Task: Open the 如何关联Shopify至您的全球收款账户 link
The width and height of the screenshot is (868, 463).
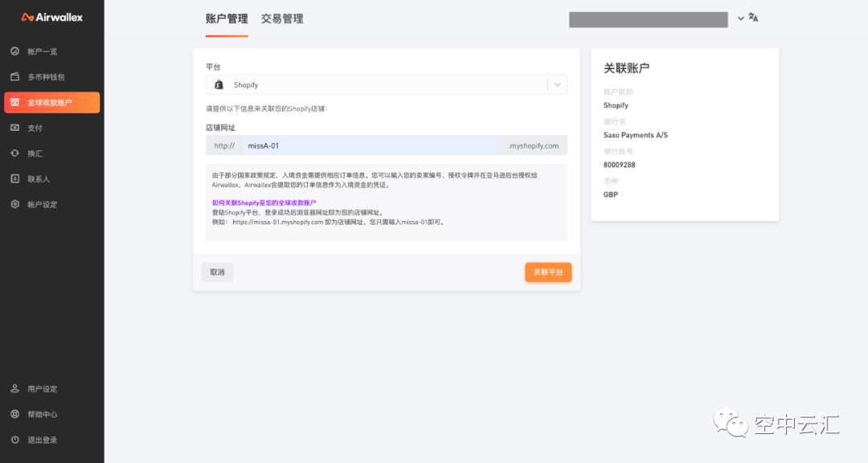Action: 264,203
